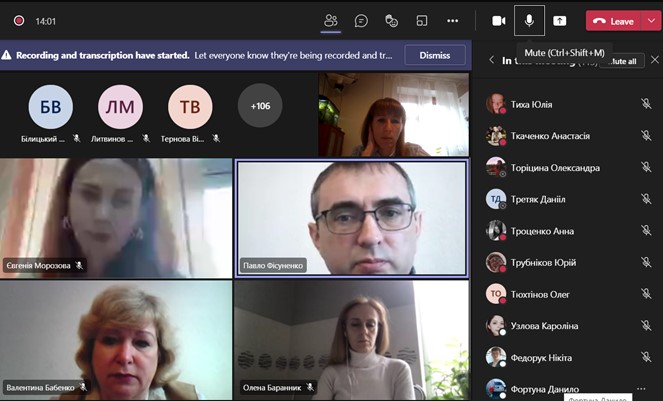Toggle the camera on or off

pyautogui.click(x=499, y=21)
